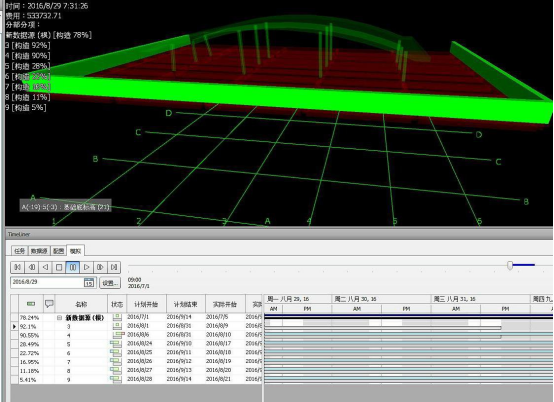Click status icon of task 4

[118, 335]
